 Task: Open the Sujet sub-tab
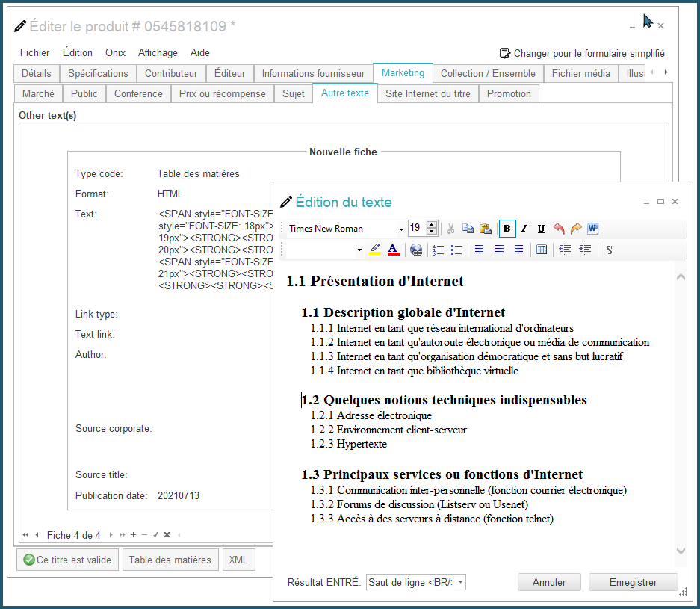pyautogui.click(x=294, y=93)
